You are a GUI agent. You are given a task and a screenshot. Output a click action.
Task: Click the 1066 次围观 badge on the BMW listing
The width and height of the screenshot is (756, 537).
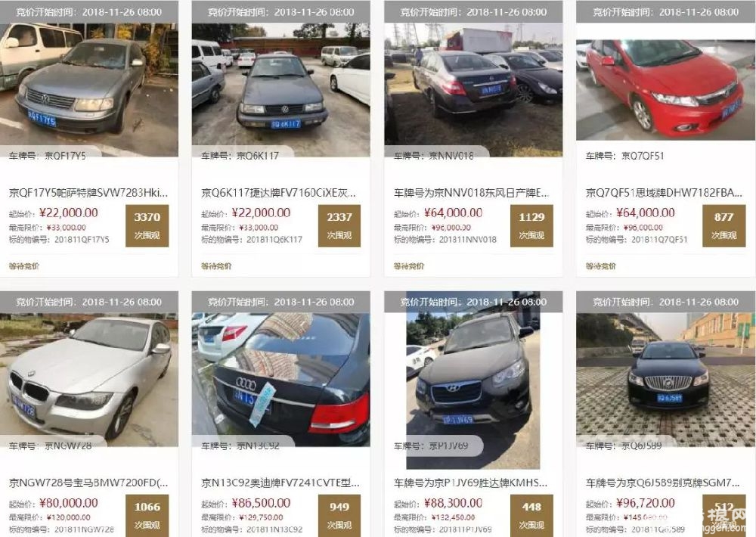[147, 515]
